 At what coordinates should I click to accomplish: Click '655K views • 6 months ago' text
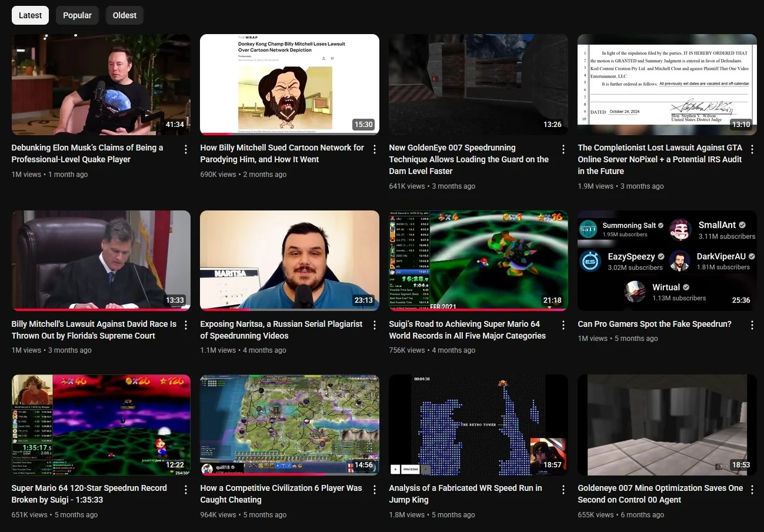coord(621,515)
